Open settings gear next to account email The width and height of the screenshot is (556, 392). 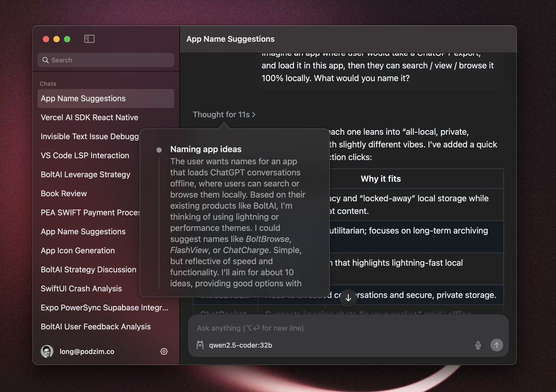164,351
